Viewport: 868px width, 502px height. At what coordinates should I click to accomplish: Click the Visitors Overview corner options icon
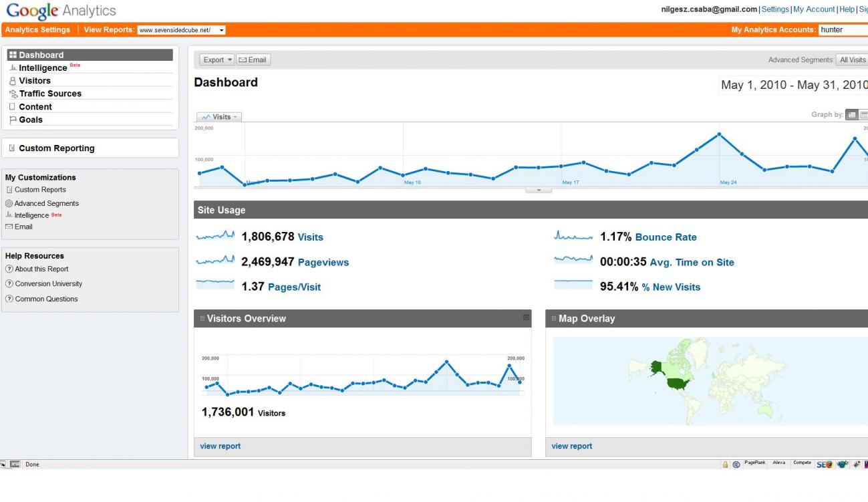526,318
